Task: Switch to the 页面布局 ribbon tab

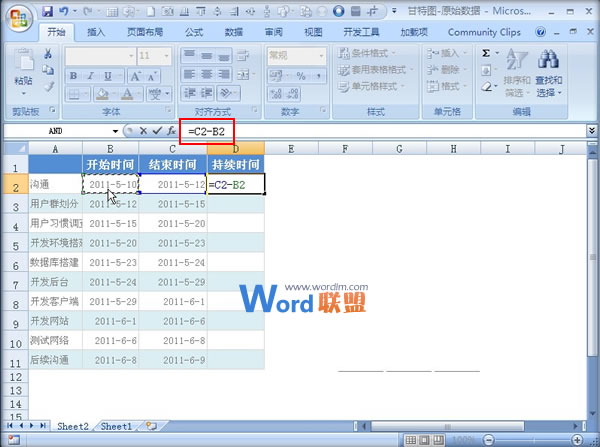Action: coord(145,33)
